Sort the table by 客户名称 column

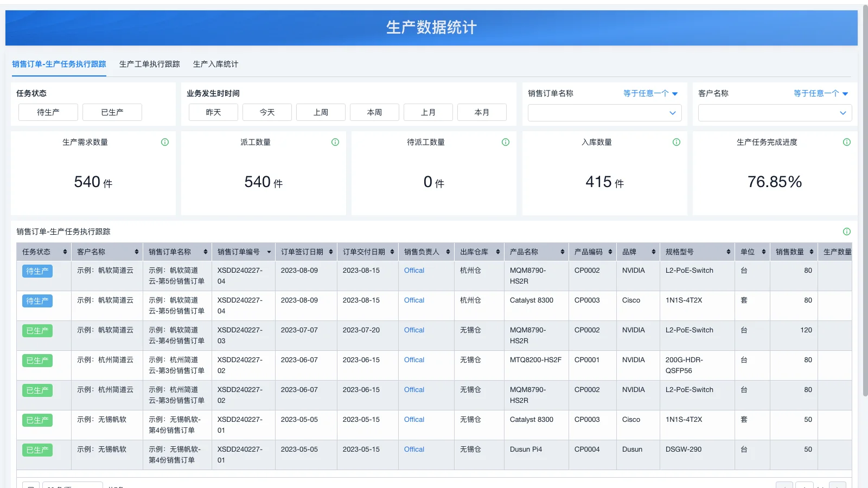pos(136,251)
